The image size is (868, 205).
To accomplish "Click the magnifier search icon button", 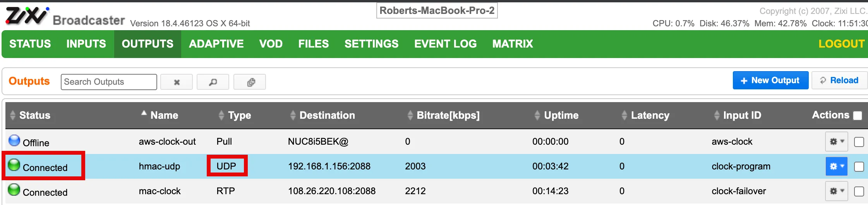I will tap(213, 82).
